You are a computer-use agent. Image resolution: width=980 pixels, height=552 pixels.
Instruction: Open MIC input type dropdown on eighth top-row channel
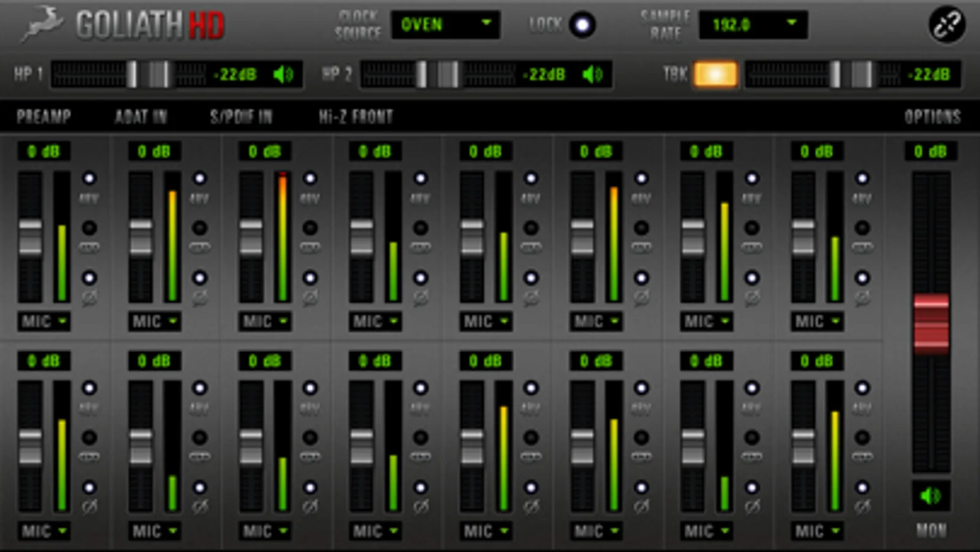tap(817, 321)
